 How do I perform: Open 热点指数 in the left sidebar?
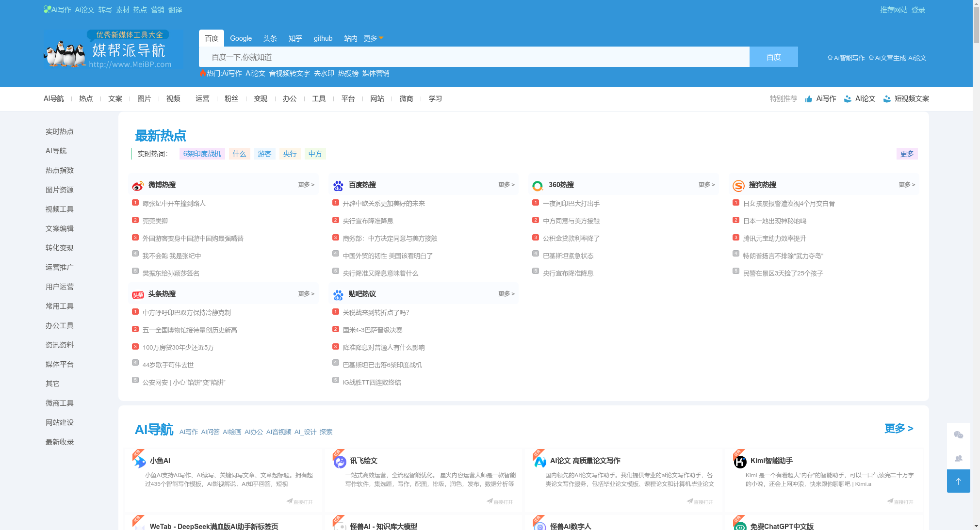(60, 170)
